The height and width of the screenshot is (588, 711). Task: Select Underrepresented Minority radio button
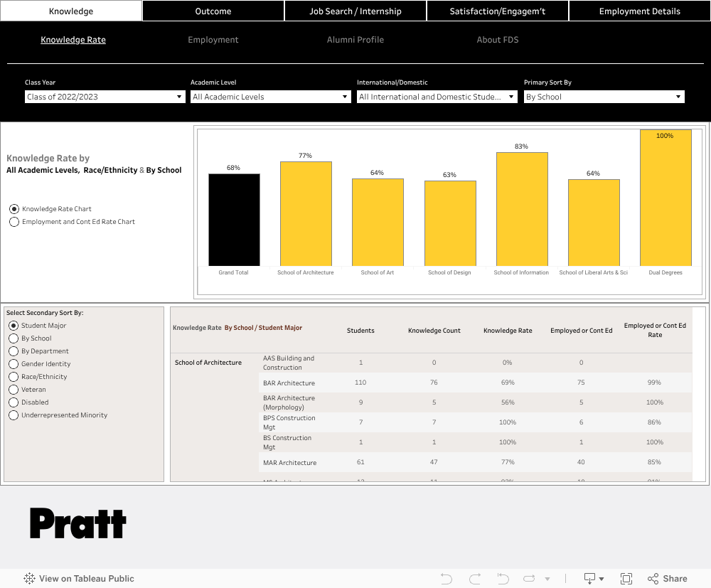pos(14,415)
